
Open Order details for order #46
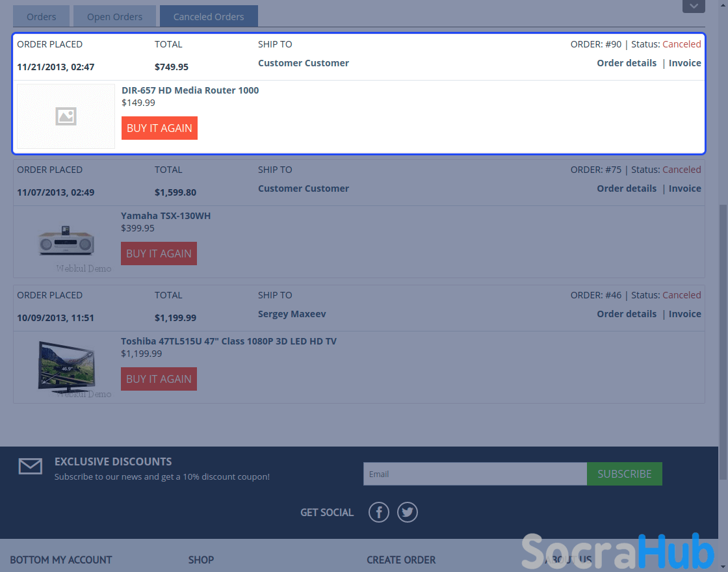(627, 314)
